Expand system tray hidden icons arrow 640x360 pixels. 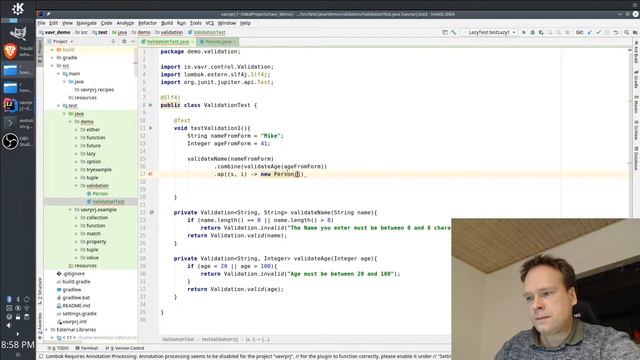18,334
